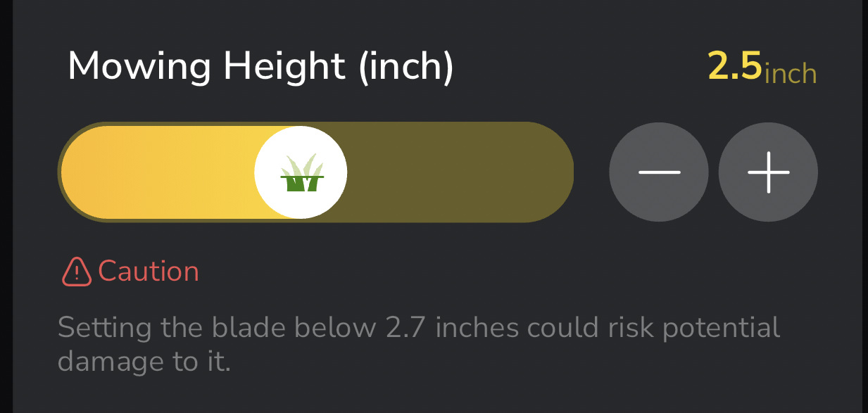Screen dimensions: 868x413
Task: Click the word "Height" in the title
Action: [284, 68]
